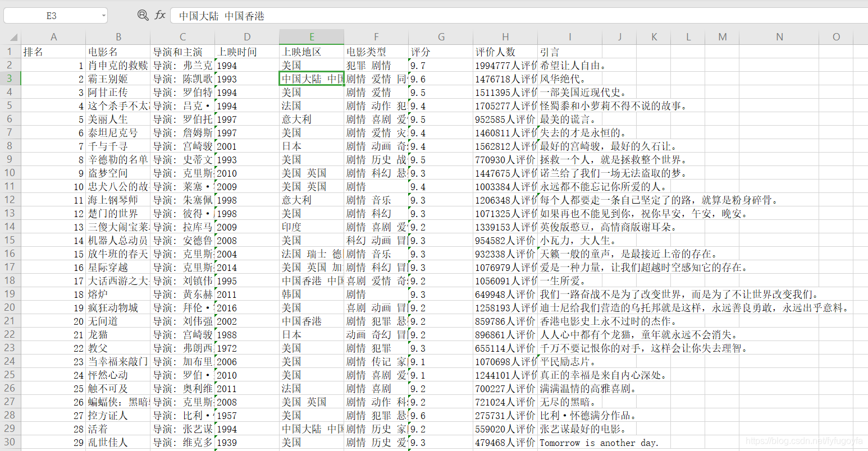Click header cell 电影类型
Image resolution: width=868 pixels, height=451 pixels.
(376, 52)
